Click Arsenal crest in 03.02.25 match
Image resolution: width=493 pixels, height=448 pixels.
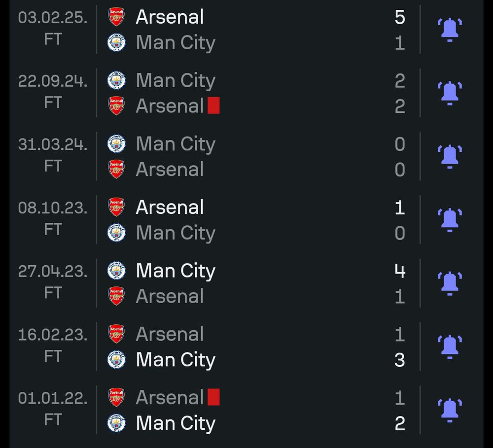click(116, 17)
